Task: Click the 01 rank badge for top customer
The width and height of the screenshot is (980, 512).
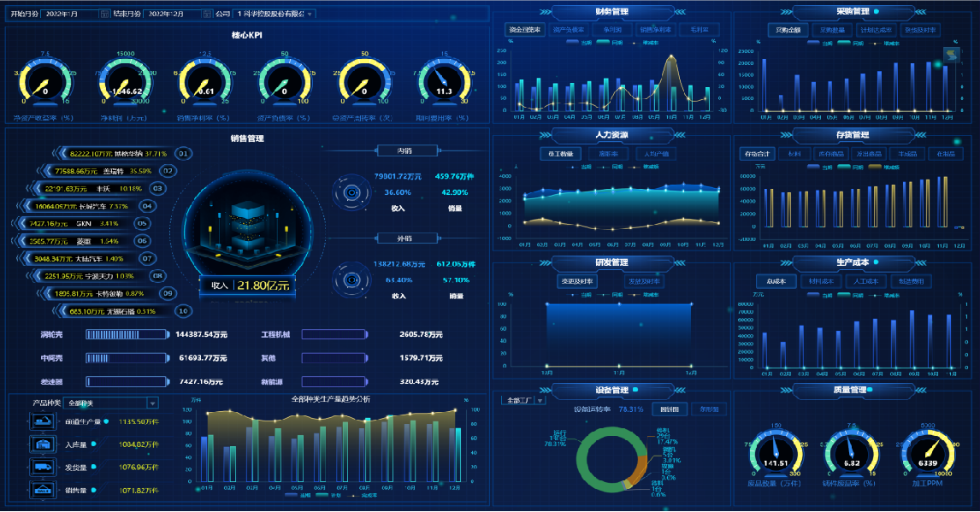Action: 182,154
